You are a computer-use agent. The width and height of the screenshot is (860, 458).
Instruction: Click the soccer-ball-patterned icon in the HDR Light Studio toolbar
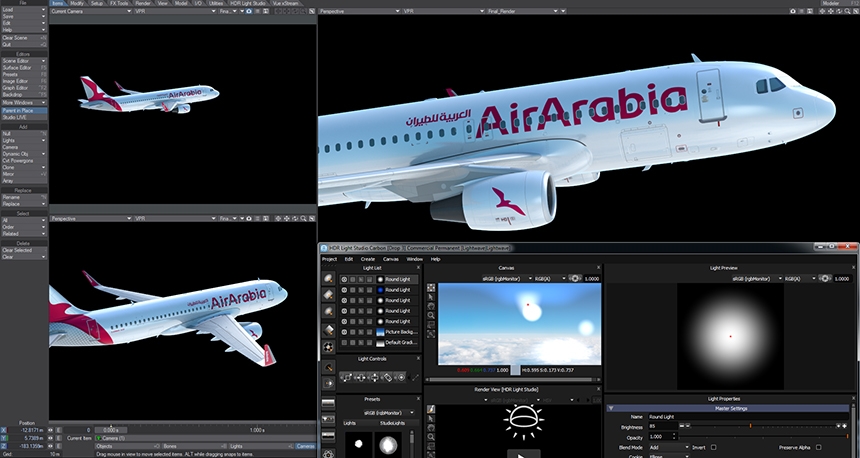point(328,347)
